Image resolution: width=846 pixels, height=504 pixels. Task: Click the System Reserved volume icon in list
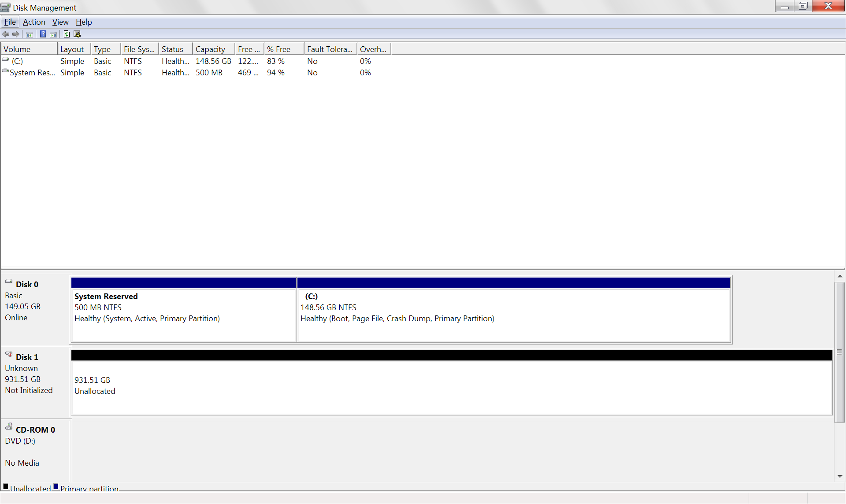coord(5,70)
